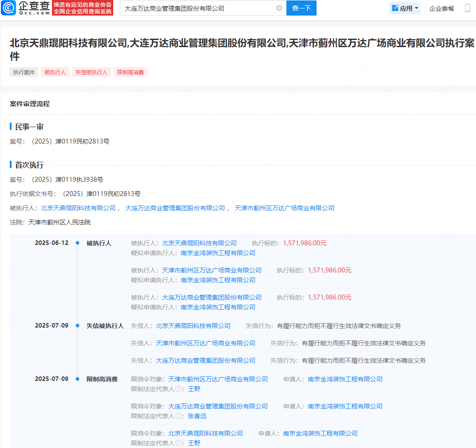The height and width of the screenshot is (448, 476).
Task: Select the 执行案件 tag
Action: click(24, 72)
